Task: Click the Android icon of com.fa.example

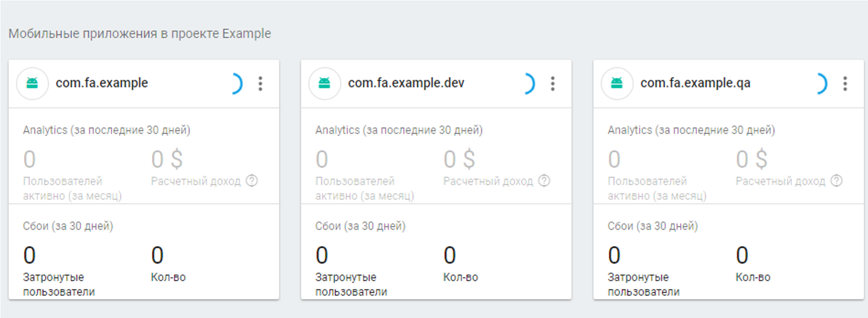Action: (x=32, y=84)
